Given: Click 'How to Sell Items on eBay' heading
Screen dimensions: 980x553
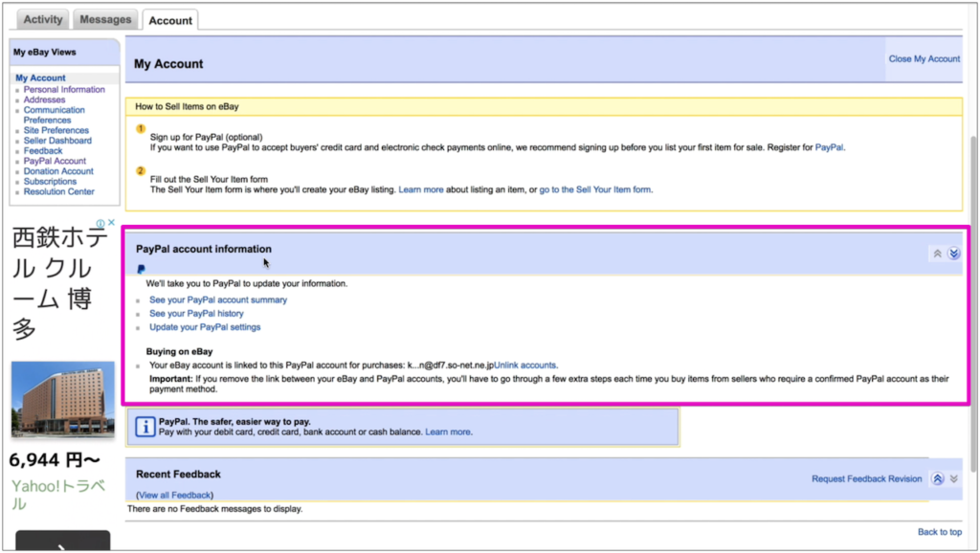Looking at the screenshot, I should 187,107.
